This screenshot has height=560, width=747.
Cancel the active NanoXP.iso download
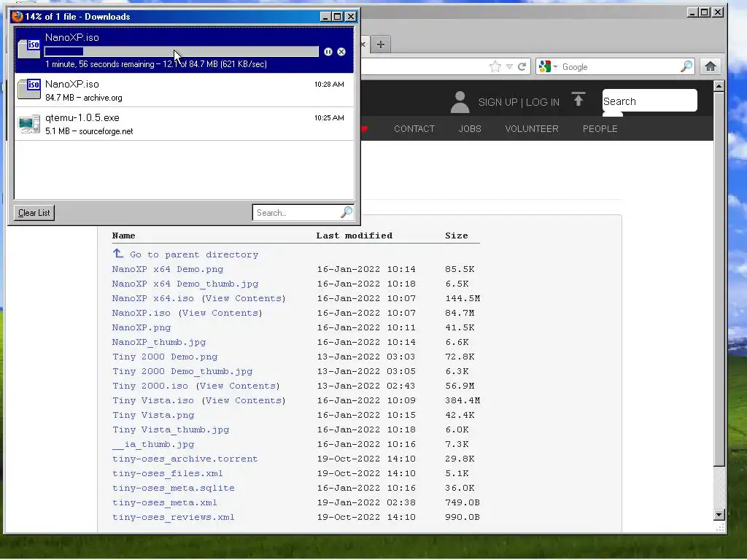341,52
